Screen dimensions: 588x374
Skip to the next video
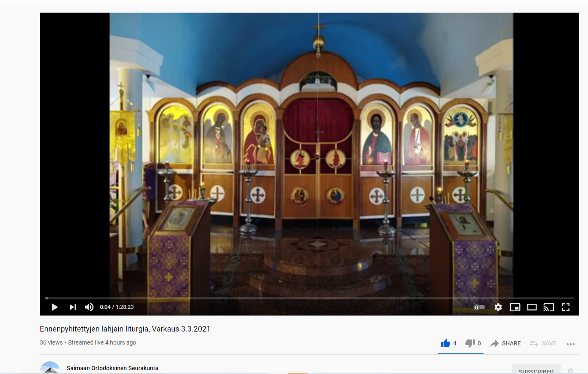click(73, 307)
